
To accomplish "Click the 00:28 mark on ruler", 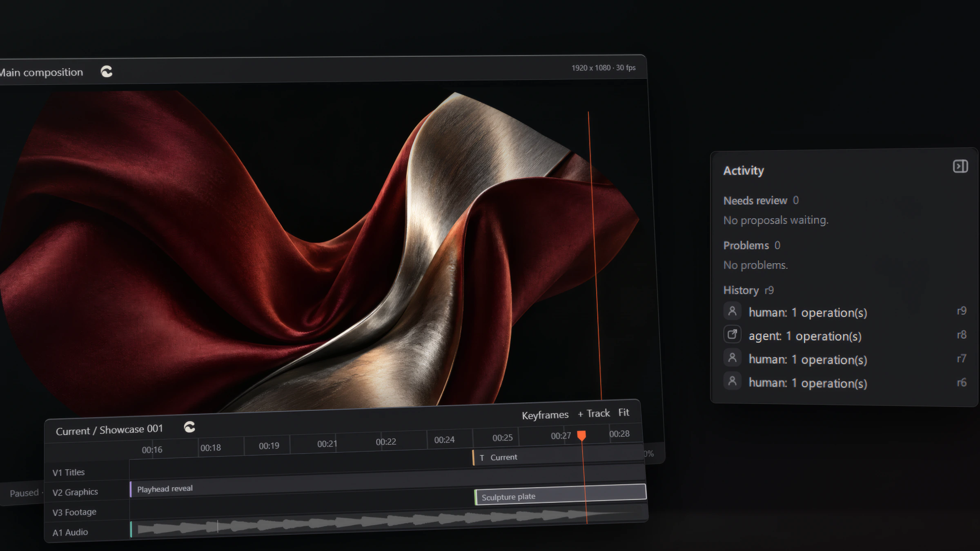I will 619,433.
